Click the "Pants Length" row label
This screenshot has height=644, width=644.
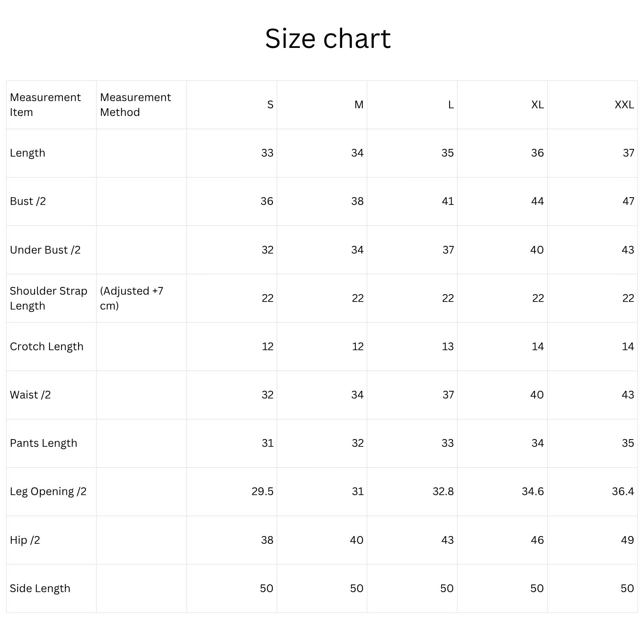[x=43, y=443]
